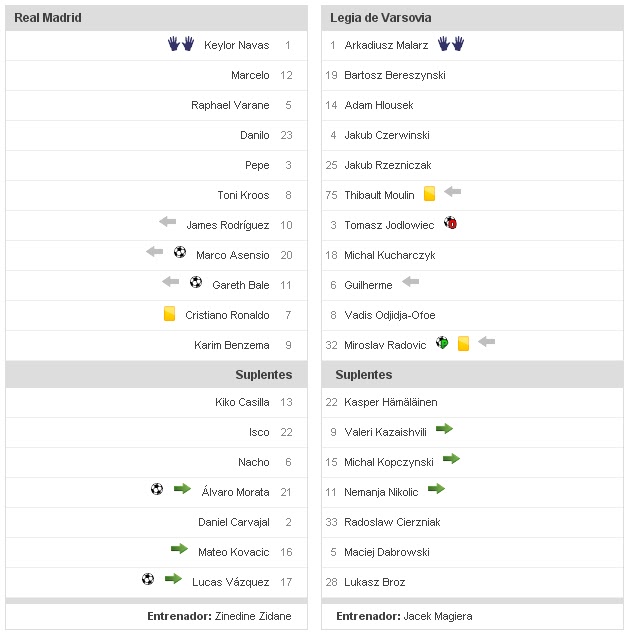Select the Real Madrid team header
The height and width of the screenshot is (634, 628).
[48, 18]
